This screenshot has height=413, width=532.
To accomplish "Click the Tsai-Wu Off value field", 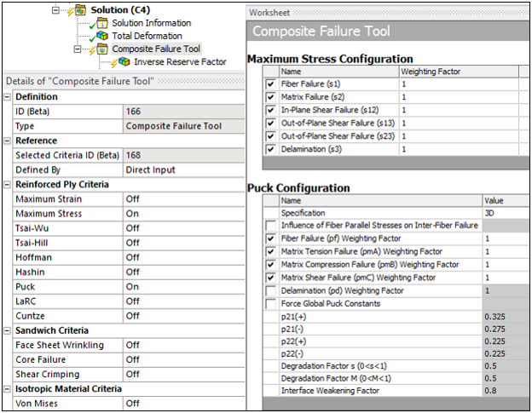I will click(x=181, y=227).
